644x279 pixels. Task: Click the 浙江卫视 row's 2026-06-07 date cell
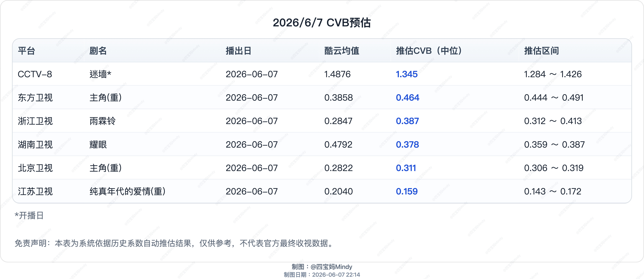252,121
